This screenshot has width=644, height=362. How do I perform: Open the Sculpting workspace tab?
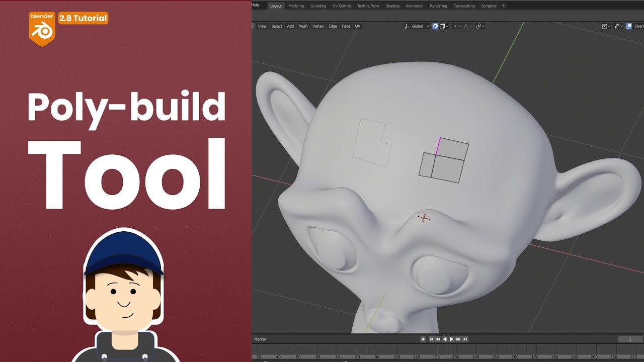click(318, 6)
